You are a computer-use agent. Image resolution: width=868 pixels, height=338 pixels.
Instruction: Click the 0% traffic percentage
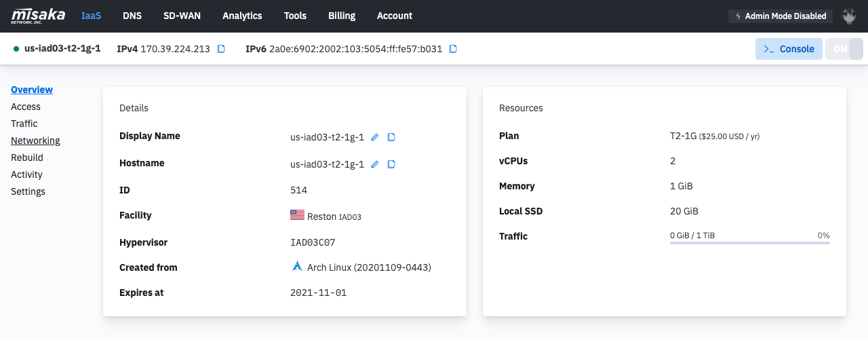point(824,236)
